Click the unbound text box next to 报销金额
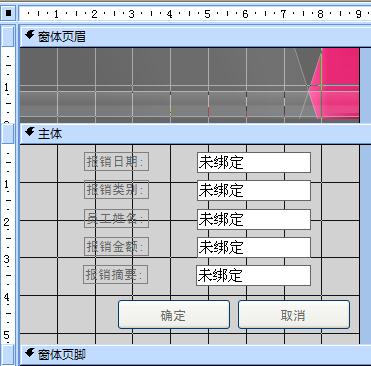Viewport: 371px width, 366px height. tap(254, 247)
